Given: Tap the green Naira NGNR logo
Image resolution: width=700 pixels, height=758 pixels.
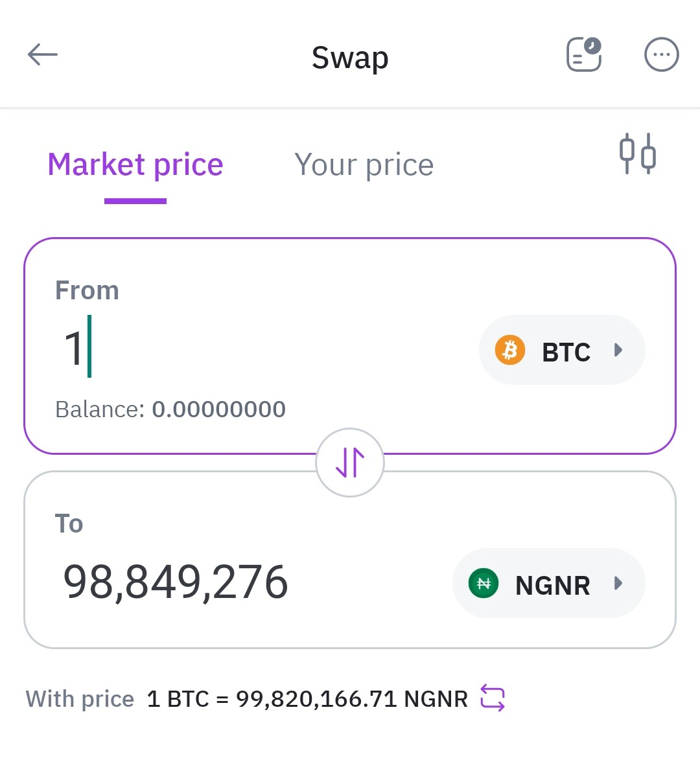Looking at the screenshot, I should pos(484,583).
